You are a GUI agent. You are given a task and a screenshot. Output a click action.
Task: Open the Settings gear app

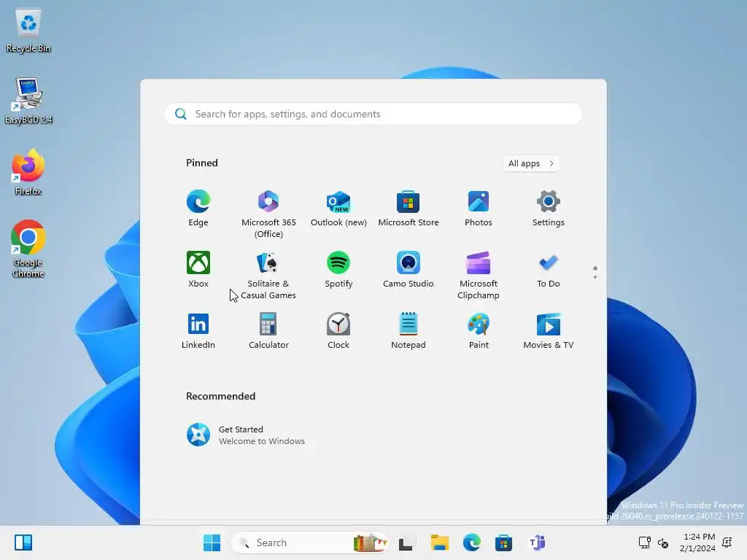pyautogui.click(x=549, y=209)
